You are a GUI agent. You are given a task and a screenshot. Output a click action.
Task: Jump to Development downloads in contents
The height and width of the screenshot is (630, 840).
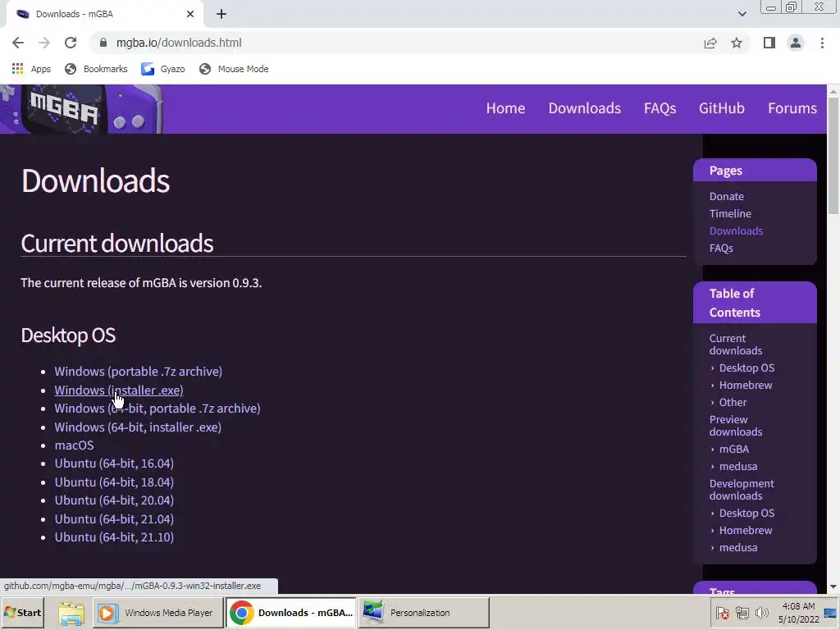[742, 490]
